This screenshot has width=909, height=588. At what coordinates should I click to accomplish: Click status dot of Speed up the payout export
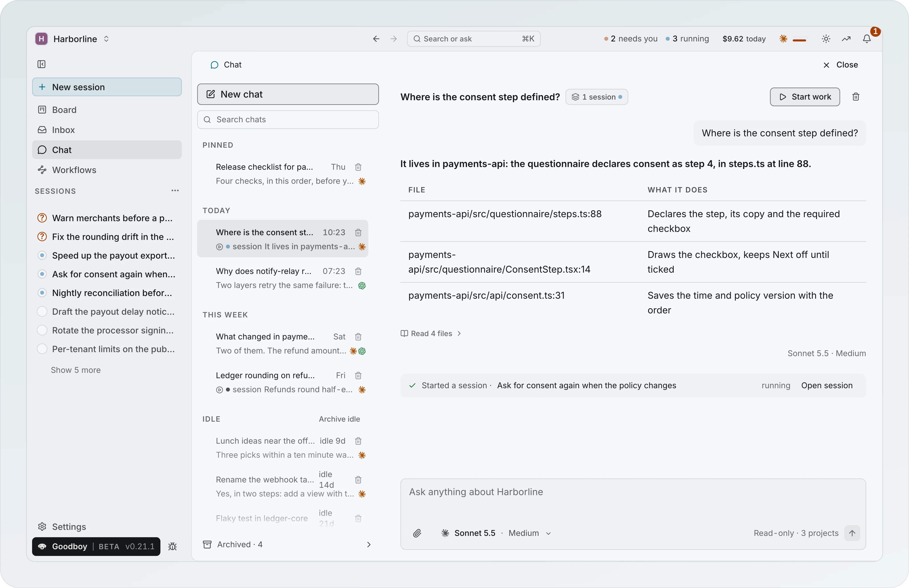(x=42, y=255)
